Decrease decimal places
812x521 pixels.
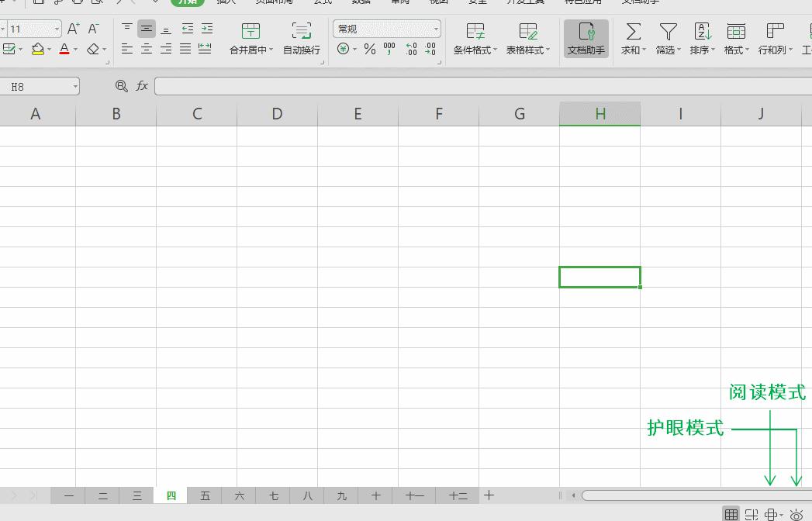click(x=430, y=49)
